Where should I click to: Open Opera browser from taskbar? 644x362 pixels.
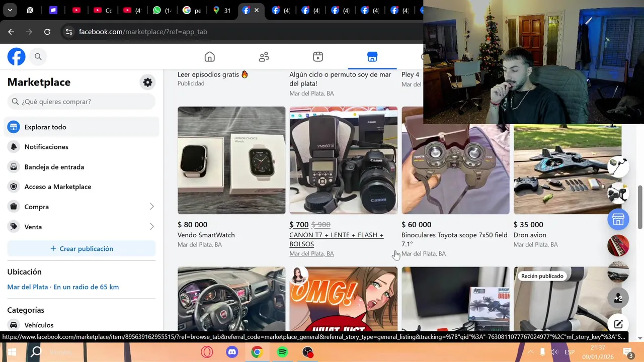click(x=207, y=352)
